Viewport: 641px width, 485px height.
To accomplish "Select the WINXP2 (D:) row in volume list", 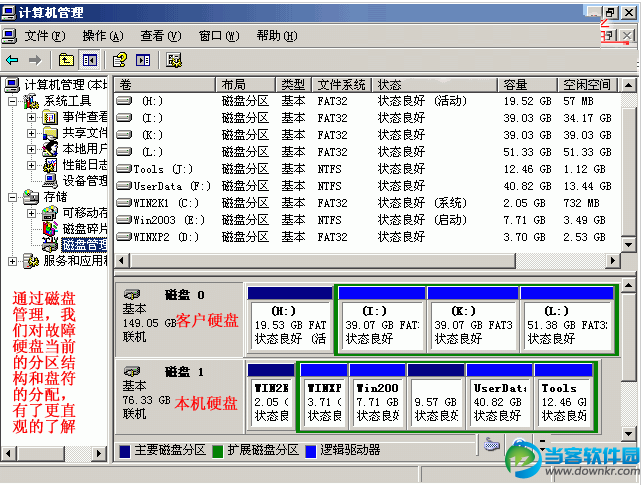I will coord(367,237).
